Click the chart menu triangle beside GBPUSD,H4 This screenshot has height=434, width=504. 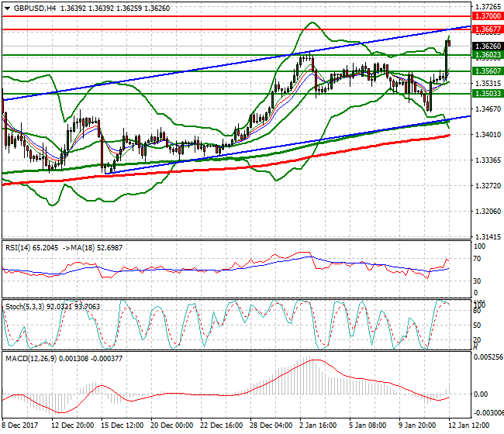click(x=8, y=9)
